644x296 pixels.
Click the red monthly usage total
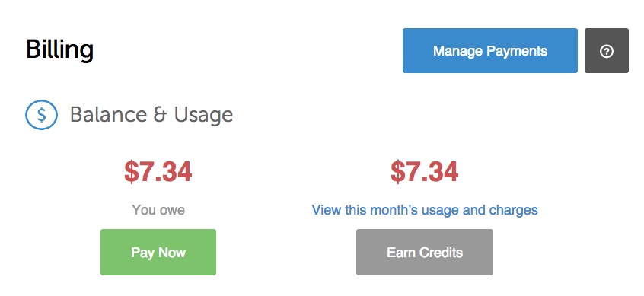pos(425,172)
